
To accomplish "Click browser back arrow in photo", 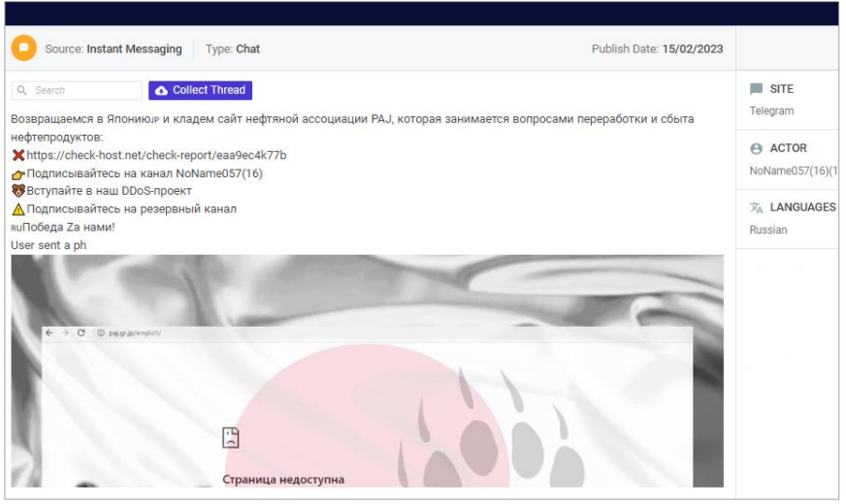I will (x=49, y=333).
